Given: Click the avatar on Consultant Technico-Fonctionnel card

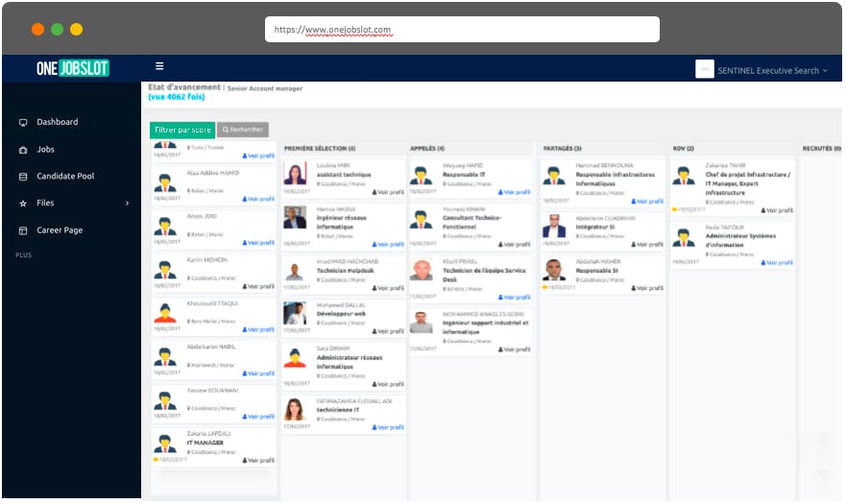Looking at the screenshot, I should (x=421, y=219).
